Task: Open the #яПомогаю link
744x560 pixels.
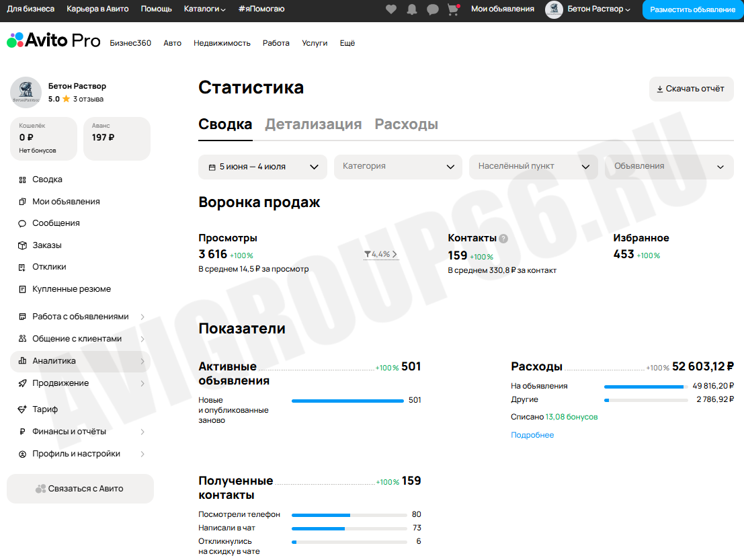Action: coord(261,9)
